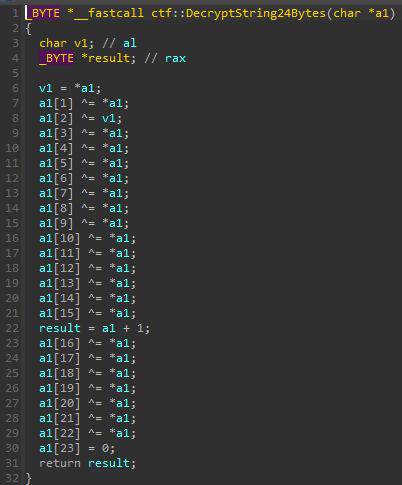Click the line 'a1[19] ^= *a1;'
Viewport: 402px width, 485px height.
point(88,388)
